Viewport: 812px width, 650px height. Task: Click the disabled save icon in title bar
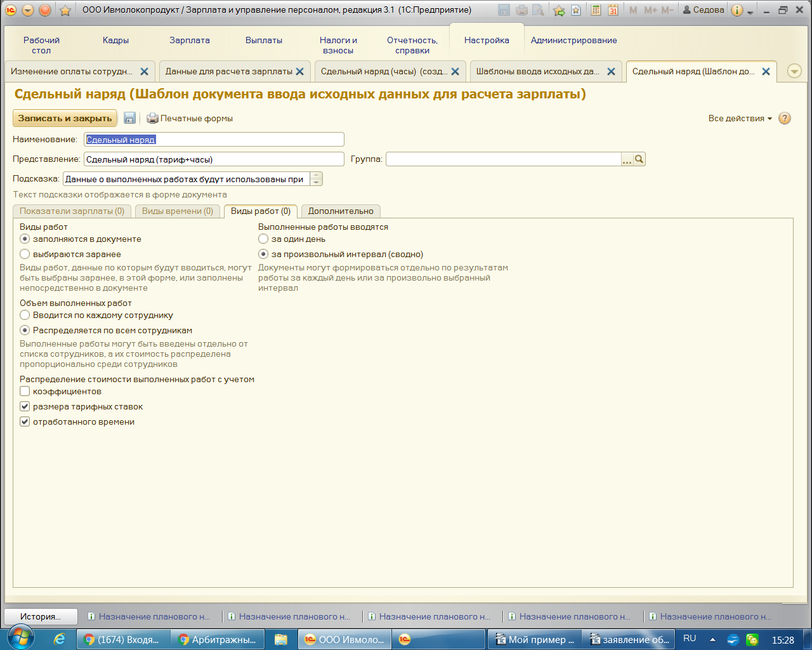point(504,10)
